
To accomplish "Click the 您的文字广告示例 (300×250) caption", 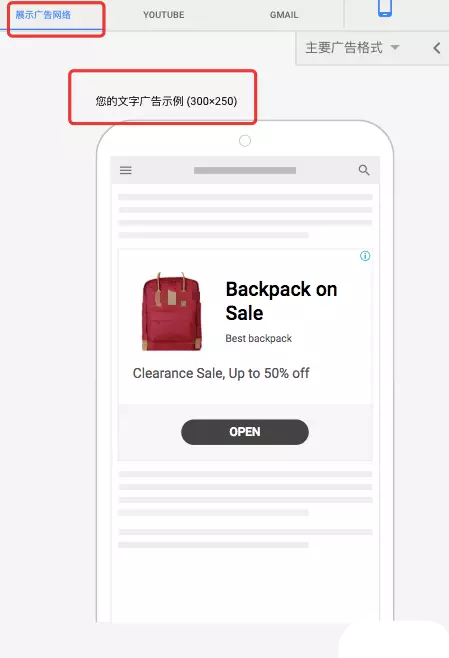I will [x=166, y=101].
